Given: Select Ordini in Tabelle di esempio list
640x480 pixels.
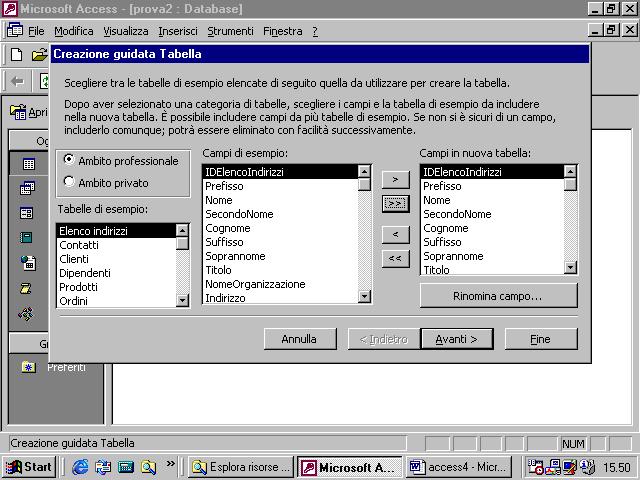Looking at the screenshot, I should (117, 301).
